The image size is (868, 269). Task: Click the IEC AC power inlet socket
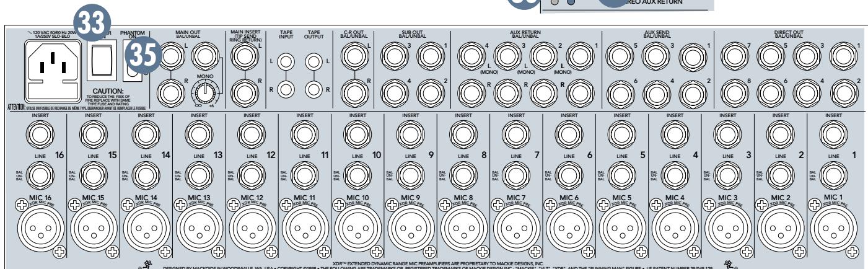(51, 69)
